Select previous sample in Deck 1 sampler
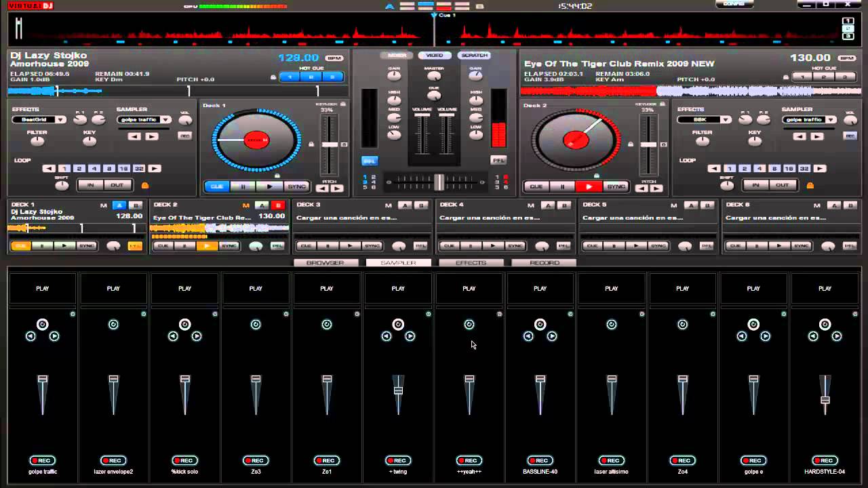 tap(134, 136)
